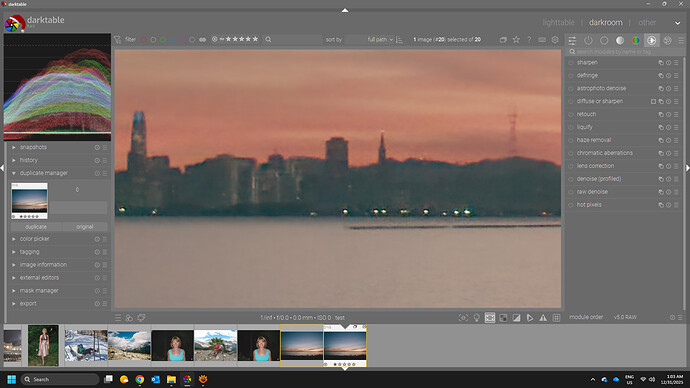
Task: Switch to lighttable view
Action: coord(558,22)
